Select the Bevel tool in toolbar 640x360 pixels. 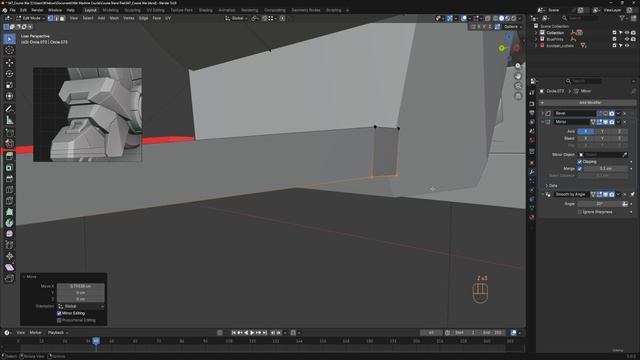[x=9, y=179]
